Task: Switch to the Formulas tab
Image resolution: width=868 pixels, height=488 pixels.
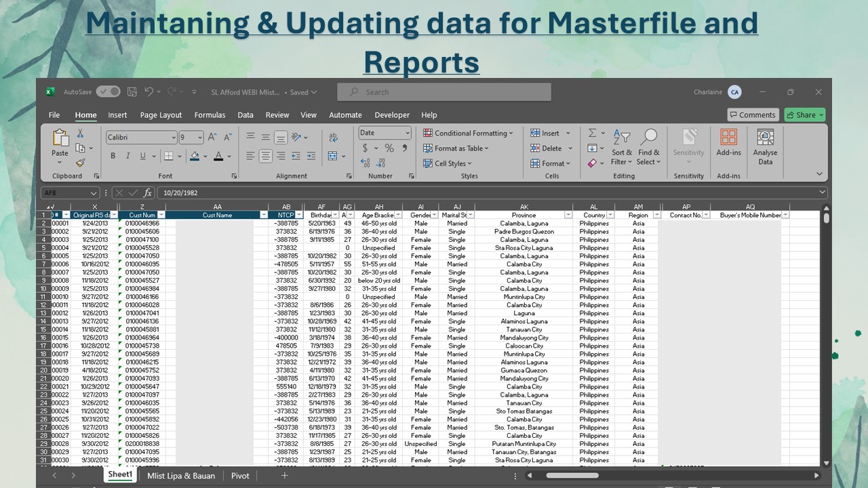Action: click(210, 115)
